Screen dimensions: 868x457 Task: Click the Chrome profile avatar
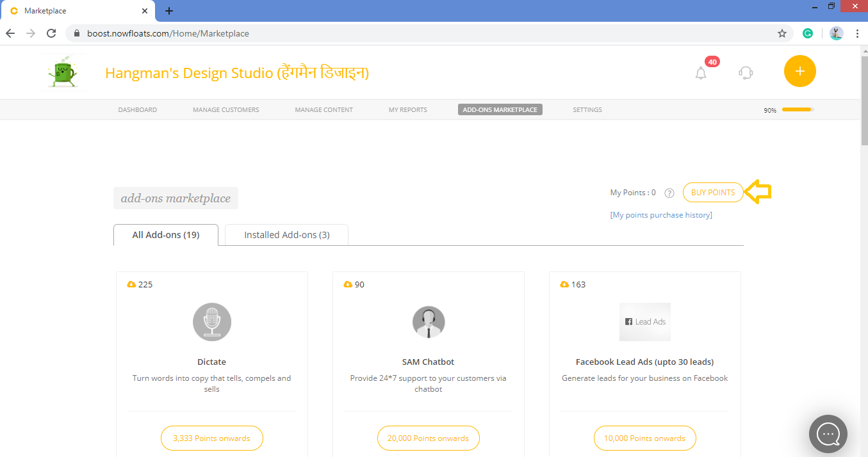coord(836,33)
